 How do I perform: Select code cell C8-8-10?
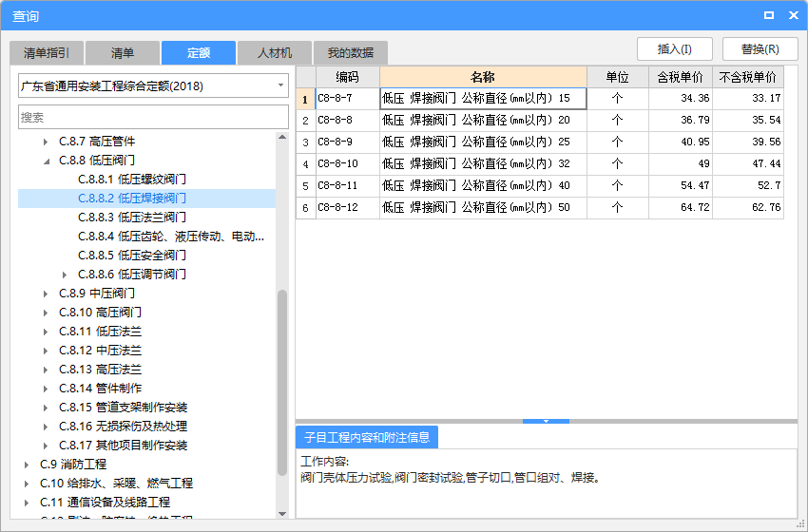pos(347,164)
